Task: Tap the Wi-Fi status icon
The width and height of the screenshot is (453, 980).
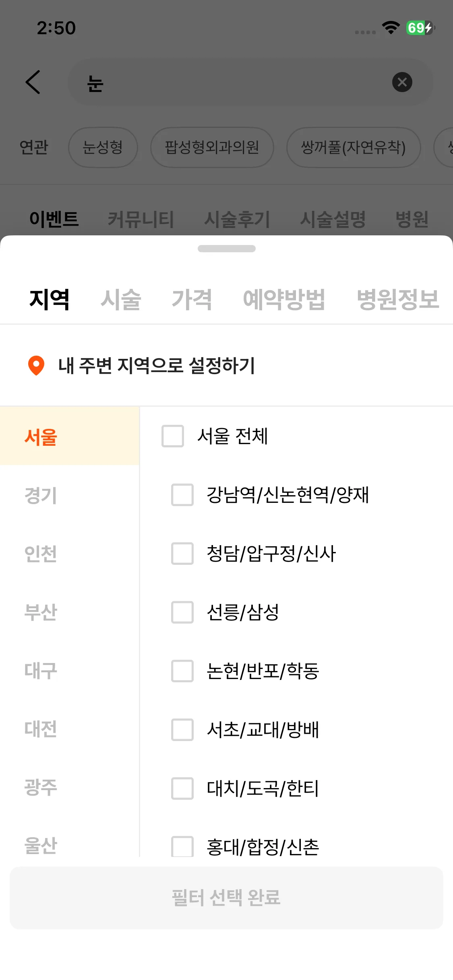Action: click(391, 28)
